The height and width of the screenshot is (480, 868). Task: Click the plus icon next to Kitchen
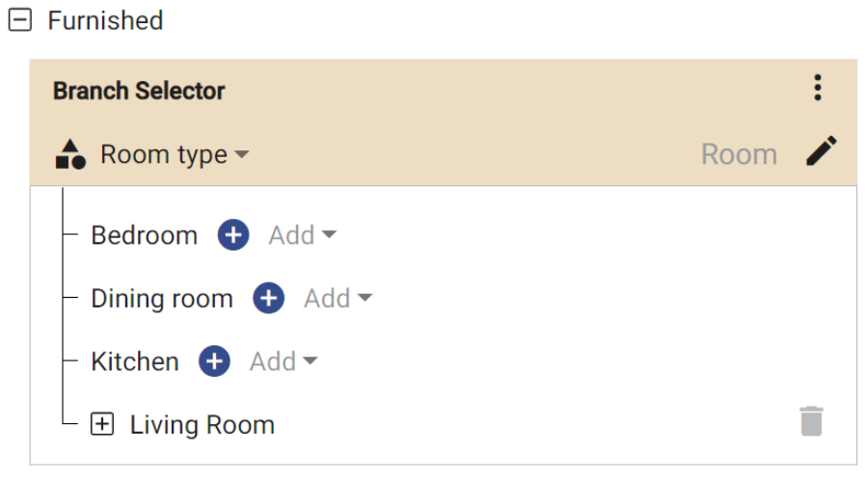click(x=214, y=361)
